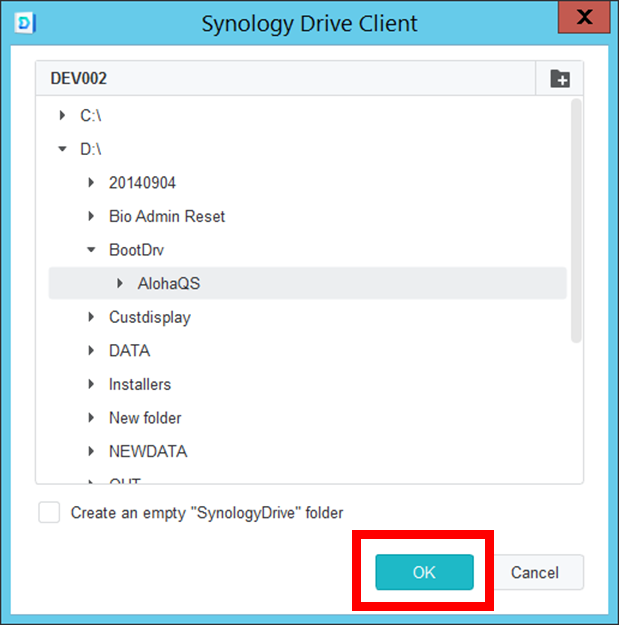Select the Custdisplay folder

[150, 317]
